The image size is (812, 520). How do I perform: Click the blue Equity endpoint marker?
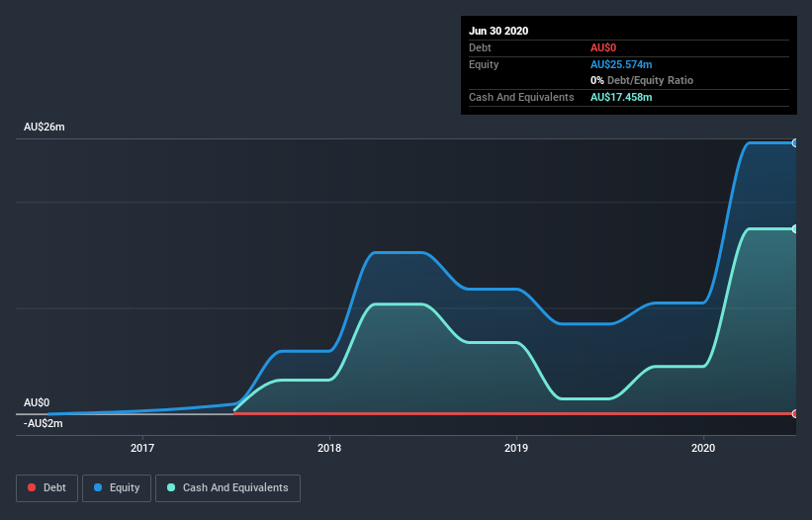pyautogui.click(x=795, y=142)
